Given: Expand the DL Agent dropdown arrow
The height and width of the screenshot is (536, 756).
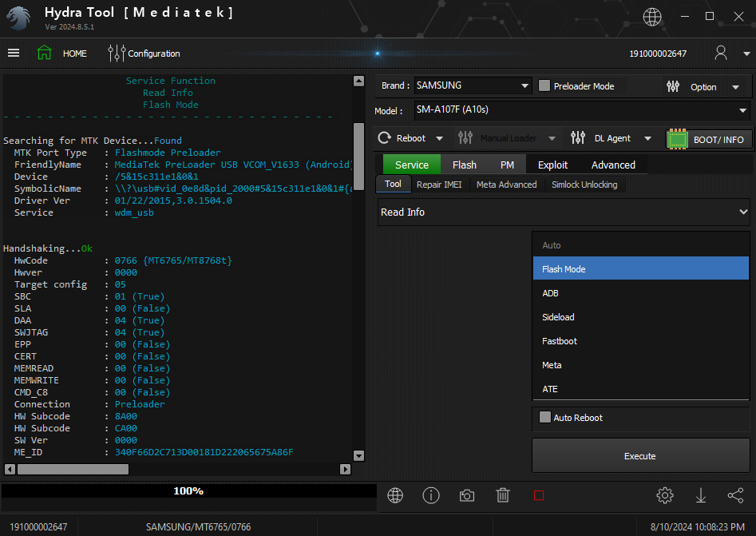Looking at the screenshot, I should 648,138.
